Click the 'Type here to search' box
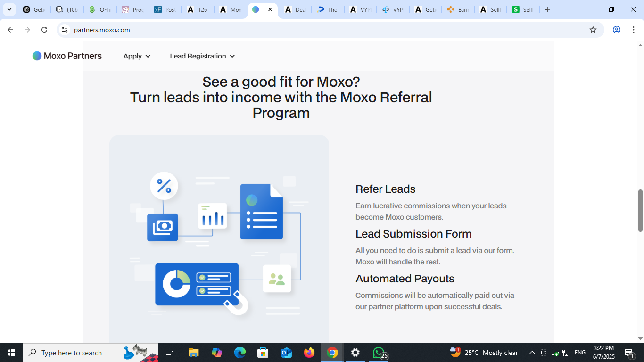This screenshot has width=644, height=362. click(91, 353)
